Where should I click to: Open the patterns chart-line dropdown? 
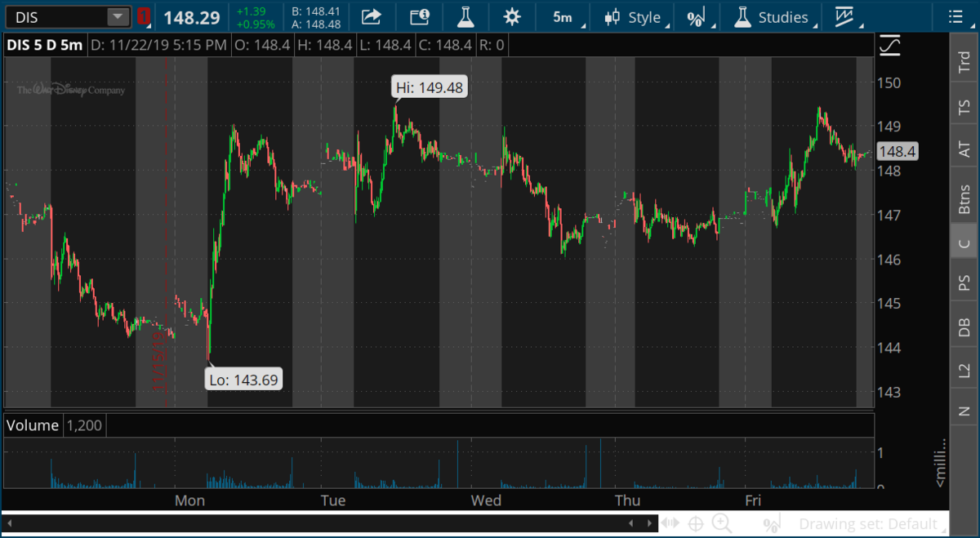846,17
